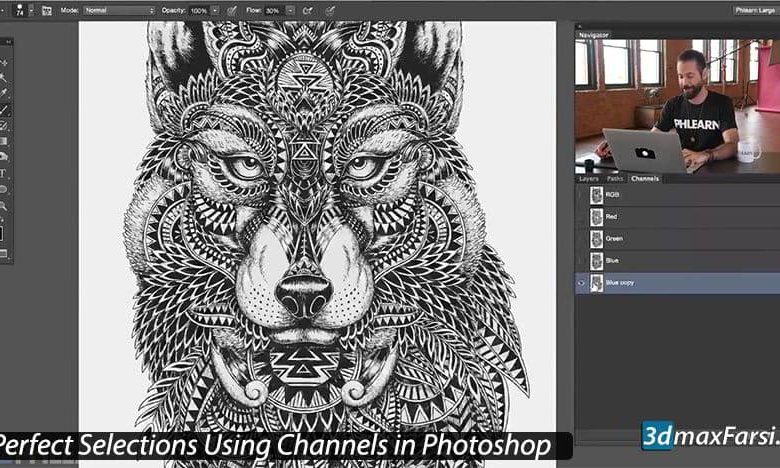Image resolution: width=780 pixels, height=468 pixels.
Task: Select the "Green" channel name
Action: pyautogui.click(x=614, y=239)
